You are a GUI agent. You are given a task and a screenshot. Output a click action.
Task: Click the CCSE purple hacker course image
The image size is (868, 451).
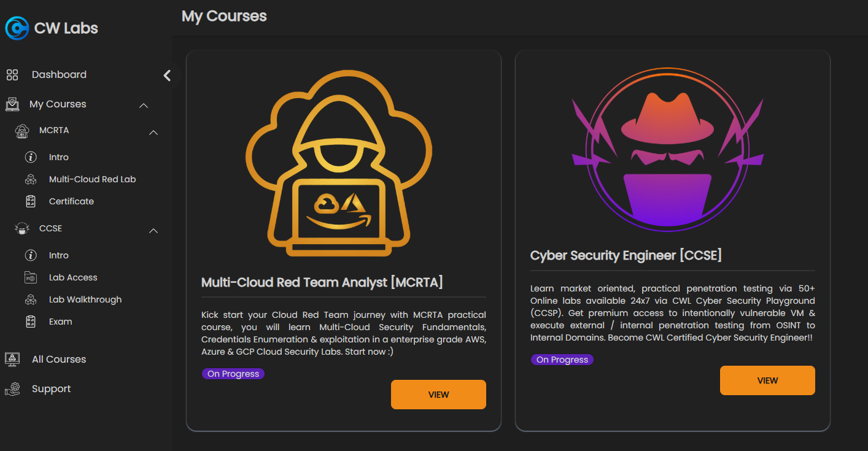click(x=667, y=150)
